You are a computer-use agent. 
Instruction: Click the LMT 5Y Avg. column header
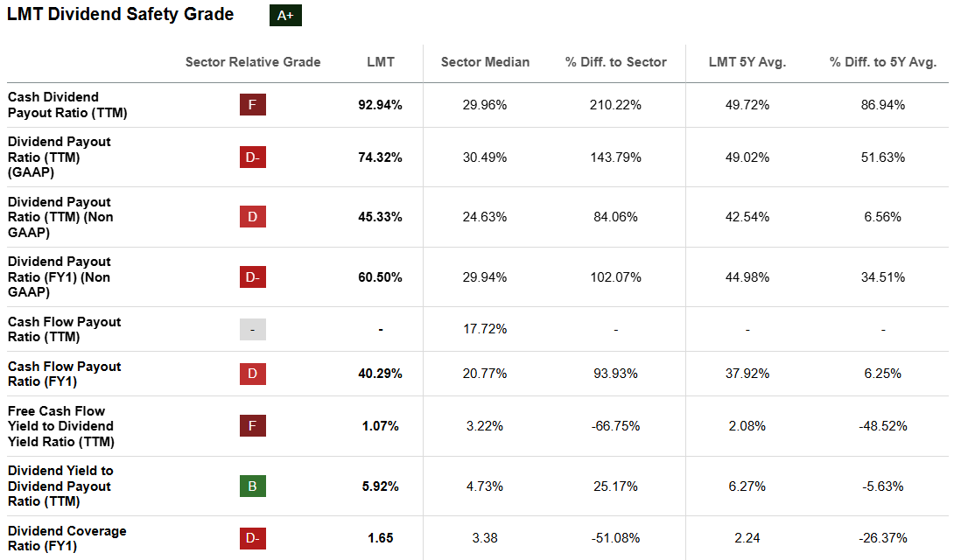[x=747, y=62]
